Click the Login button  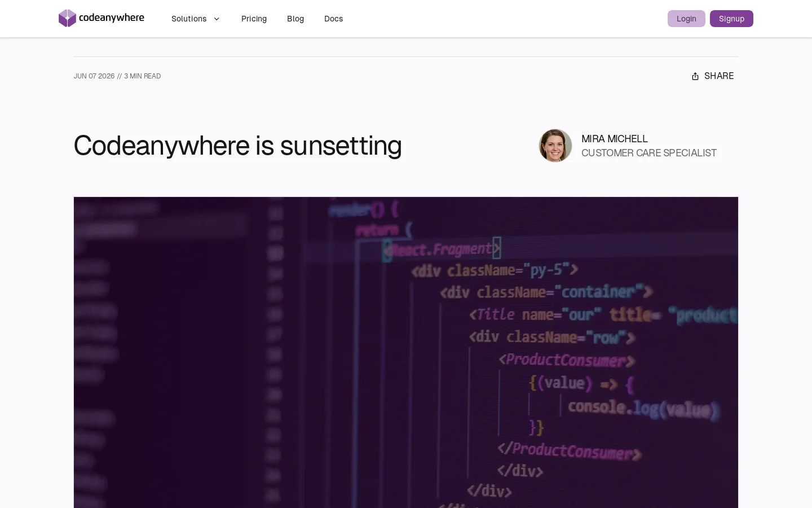tap(686, 19)
